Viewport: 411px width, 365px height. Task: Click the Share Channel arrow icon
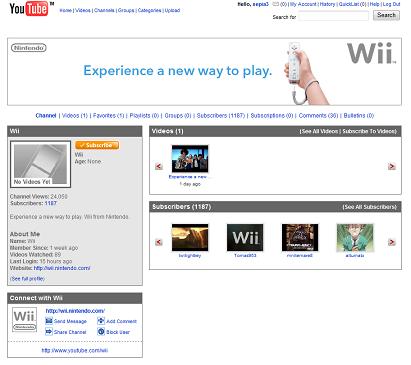(x=49, y=332)
